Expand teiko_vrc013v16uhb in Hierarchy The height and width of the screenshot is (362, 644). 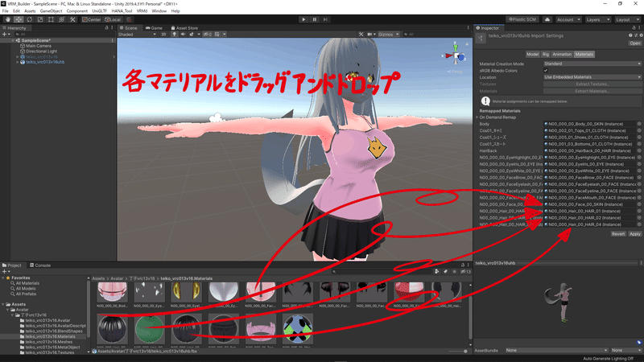[17, 62]
